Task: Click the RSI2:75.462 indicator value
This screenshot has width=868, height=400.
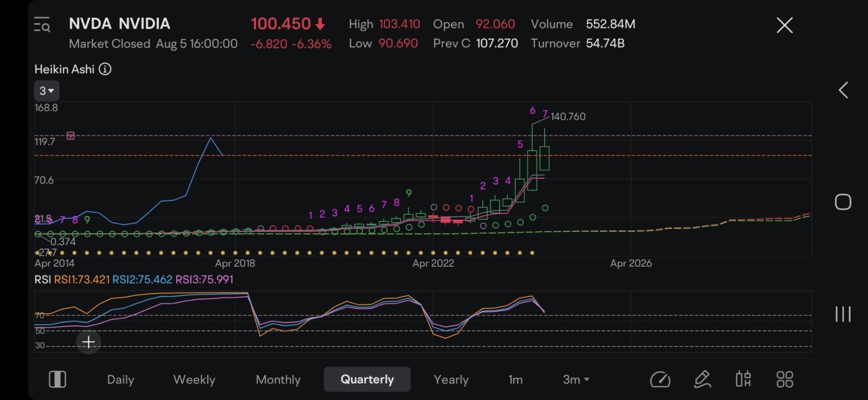Action: coord(142,280)
